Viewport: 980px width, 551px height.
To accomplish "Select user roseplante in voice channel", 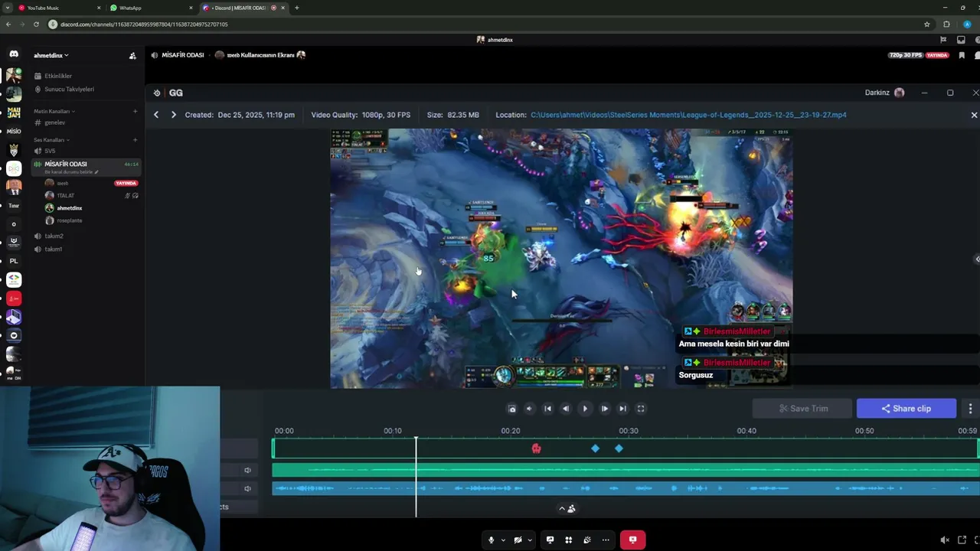I will (x=70, y=220).
